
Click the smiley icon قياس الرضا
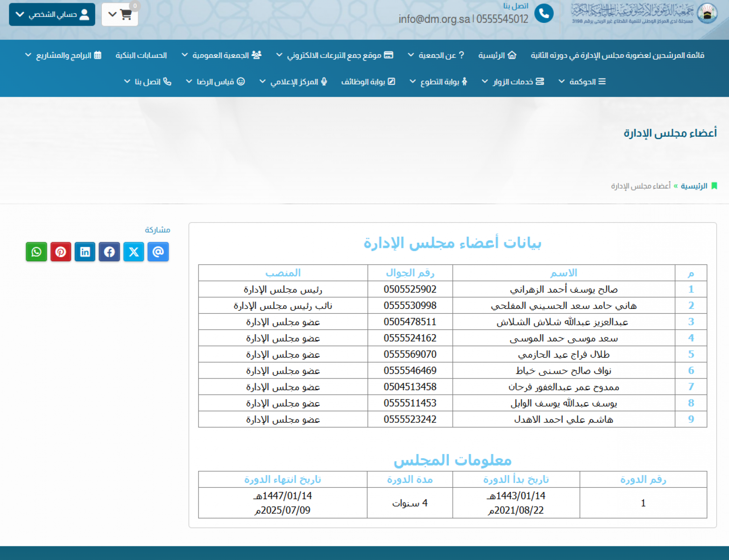point(241,82)
